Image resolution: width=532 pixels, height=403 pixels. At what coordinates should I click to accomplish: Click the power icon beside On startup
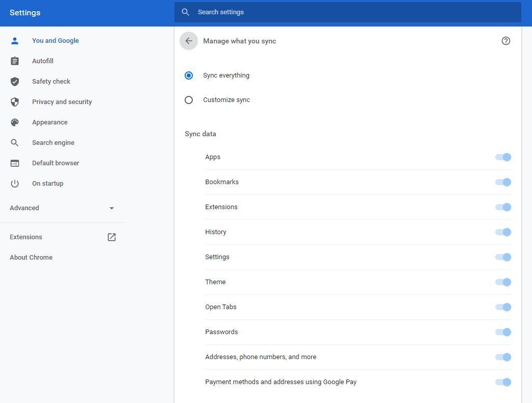15,184
